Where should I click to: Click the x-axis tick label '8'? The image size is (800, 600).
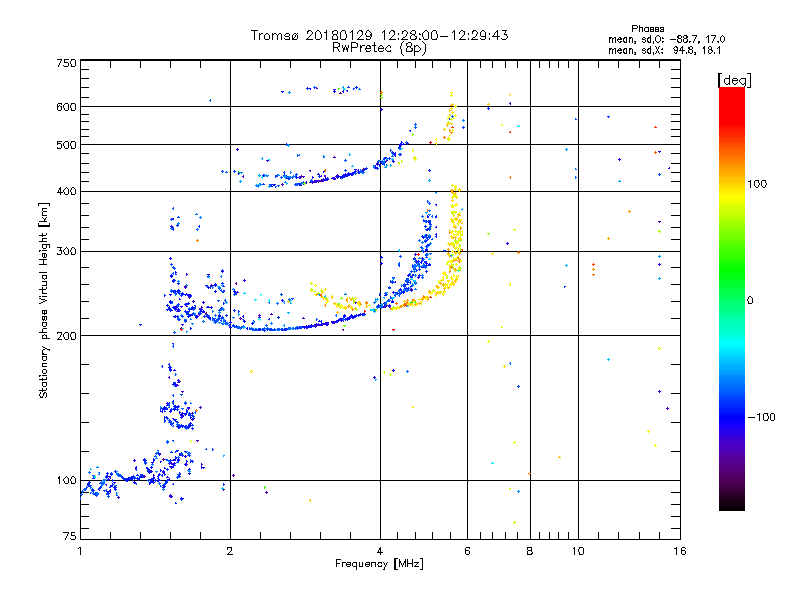(x=530, y=551)
